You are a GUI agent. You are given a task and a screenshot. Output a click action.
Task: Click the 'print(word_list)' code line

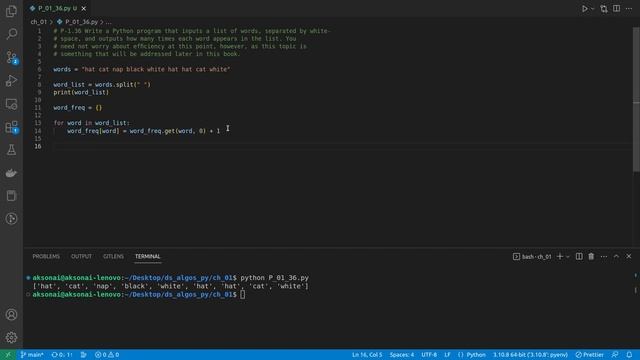tap(81, 92)
